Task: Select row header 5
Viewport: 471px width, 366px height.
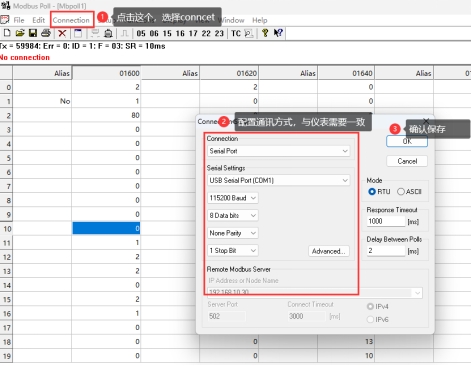Action: [6, 158]
